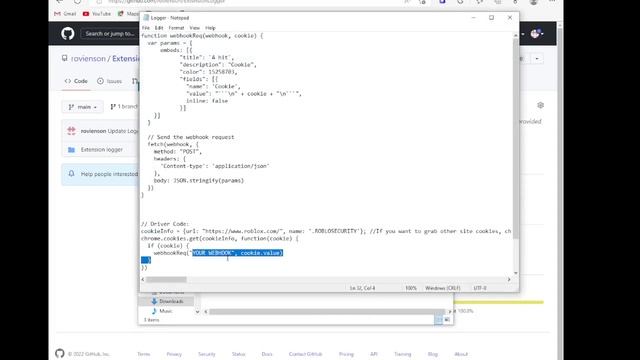Click the Notepad icon in the title bar
Viewport: 640px width, 360px height.
click(146, 18)
